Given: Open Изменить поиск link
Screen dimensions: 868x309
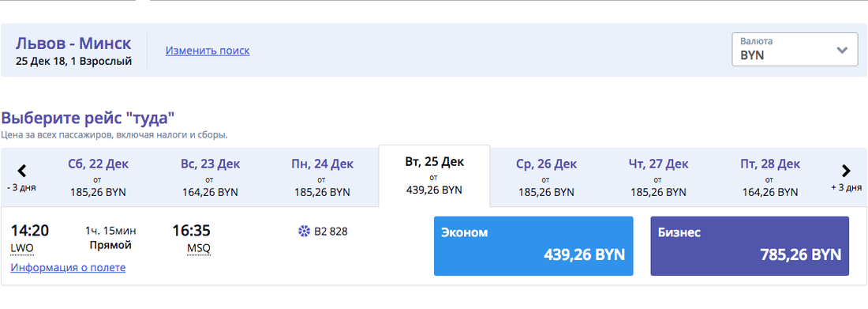Looking at the screenshot, I should point(207,51).
